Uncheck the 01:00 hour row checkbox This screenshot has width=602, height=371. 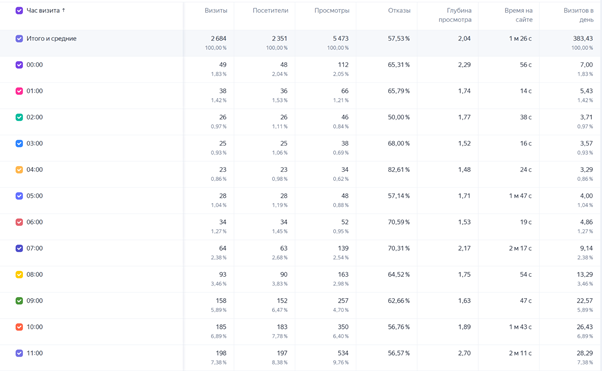[19, 91]
